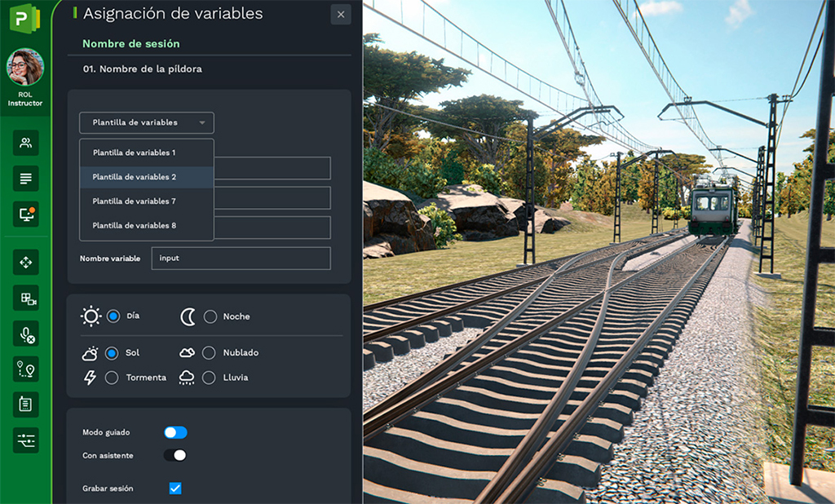Select the Sol weather radio button
The image size is (835, 504).
tap(111, 352)
